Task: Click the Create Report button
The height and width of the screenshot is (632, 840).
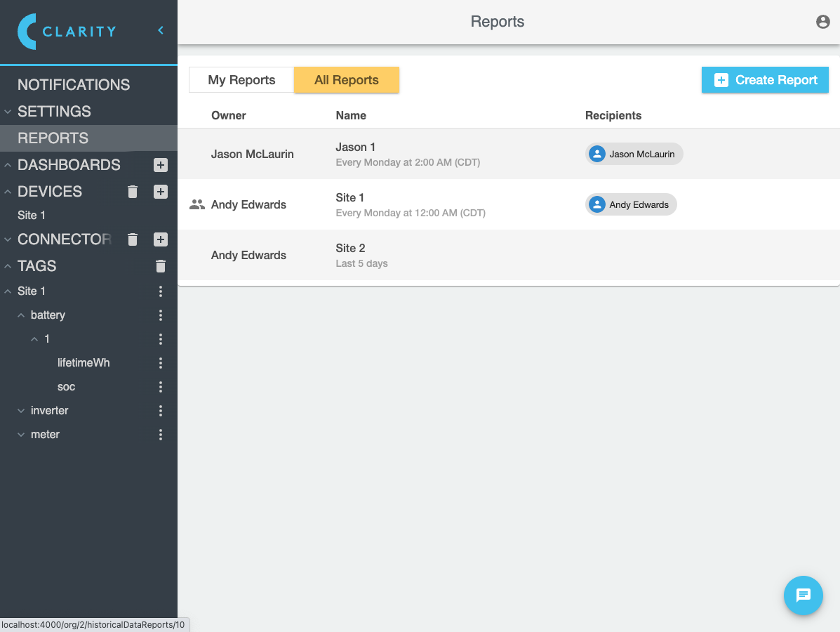Action: [765, 80]
